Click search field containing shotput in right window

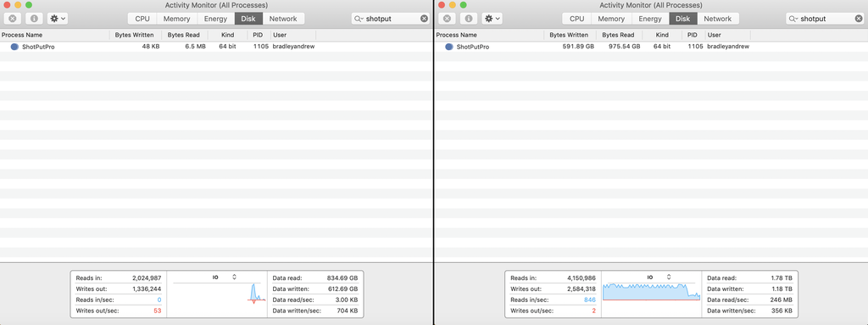coord(826,19)
